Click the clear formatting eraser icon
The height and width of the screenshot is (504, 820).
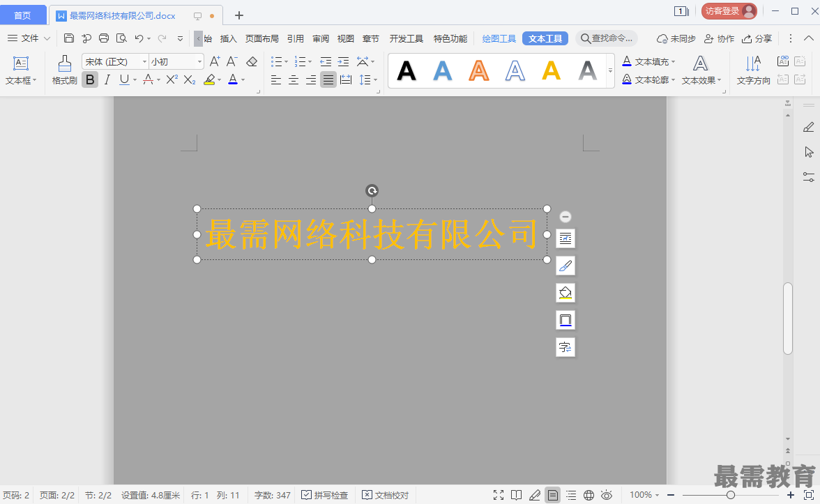coord(252,61)
